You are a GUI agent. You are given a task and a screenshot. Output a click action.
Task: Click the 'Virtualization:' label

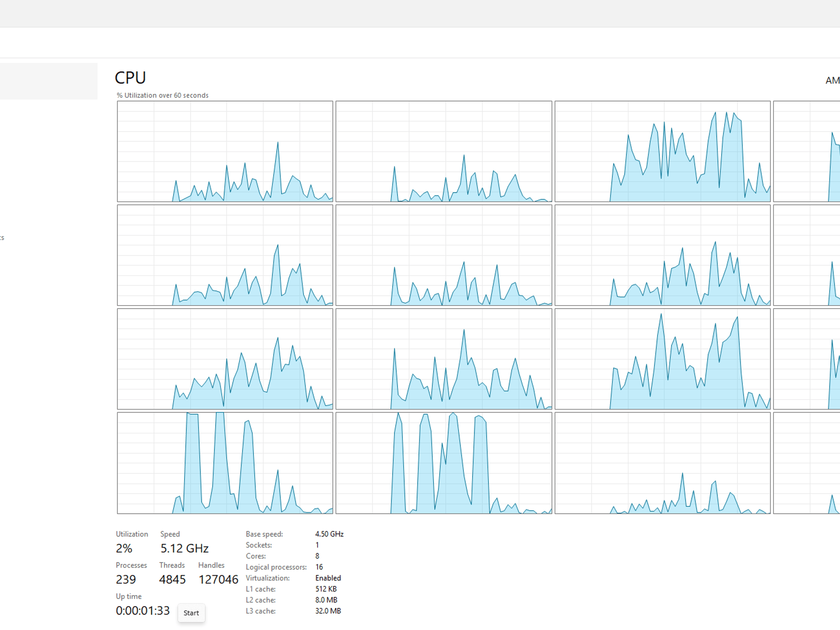(268, 578)
